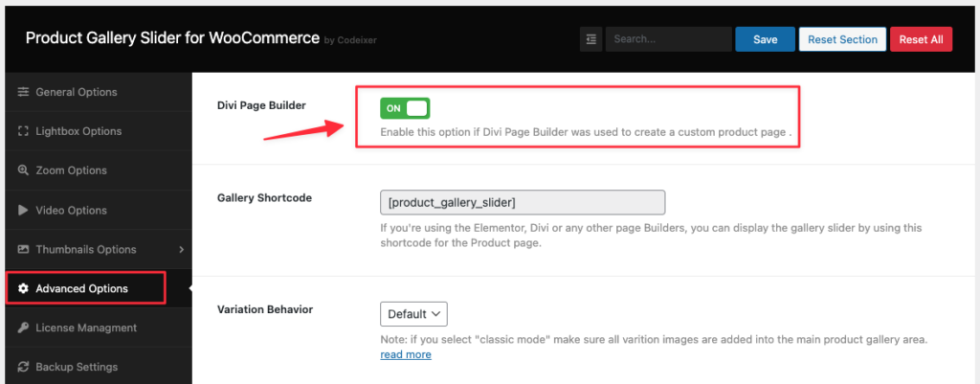Click the expand-all sections icon next to search
The width and height of the screenshot is (980, 384).
(x=591, y=39)
